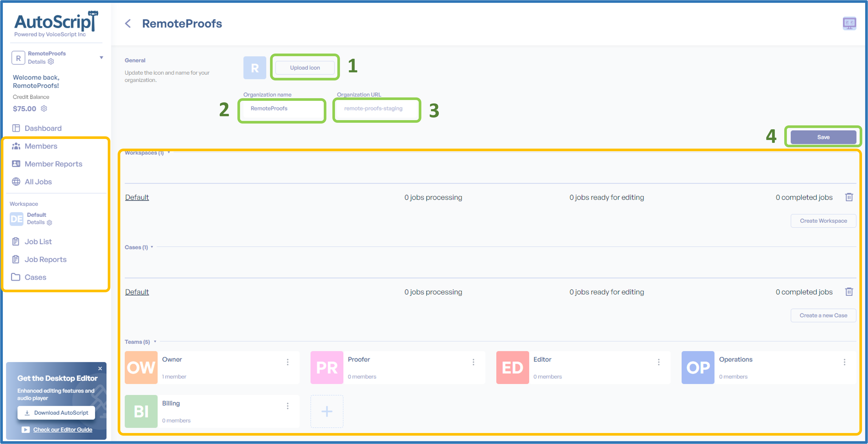868x444 pixels.
Task: Save organization changes
Action: 823,137
